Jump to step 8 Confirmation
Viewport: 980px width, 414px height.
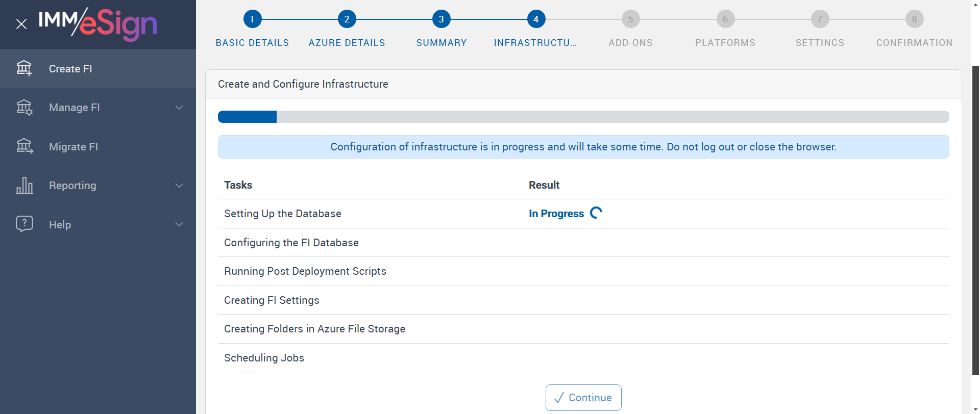tap(914, 19)
